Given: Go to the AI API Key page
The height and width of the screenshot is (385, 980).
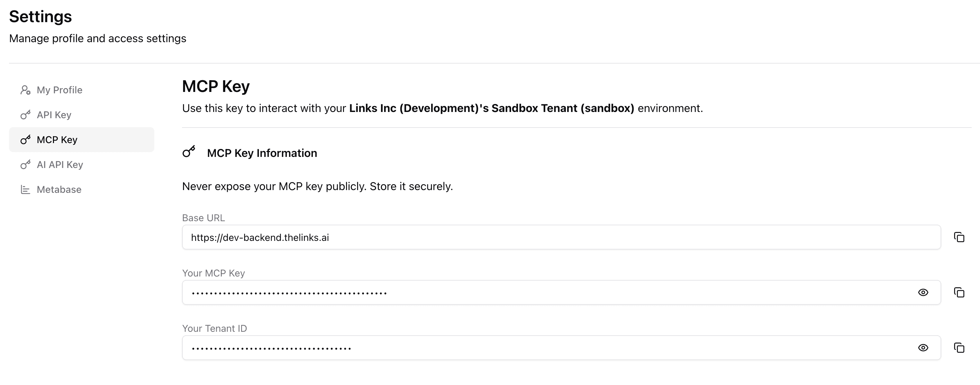Looking at the screenshot, I should [x=60, y=165].
